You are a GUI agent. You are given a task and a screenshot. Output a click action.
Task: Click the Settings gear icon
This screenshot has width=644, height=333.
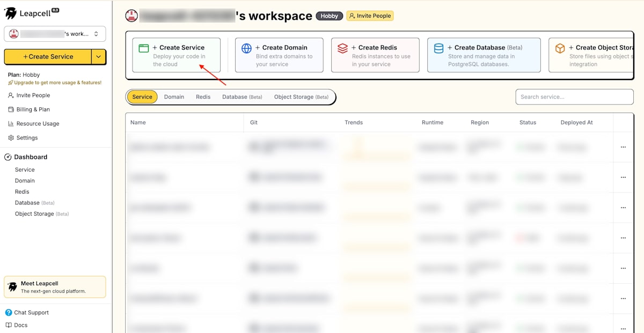tap(11, 138)
